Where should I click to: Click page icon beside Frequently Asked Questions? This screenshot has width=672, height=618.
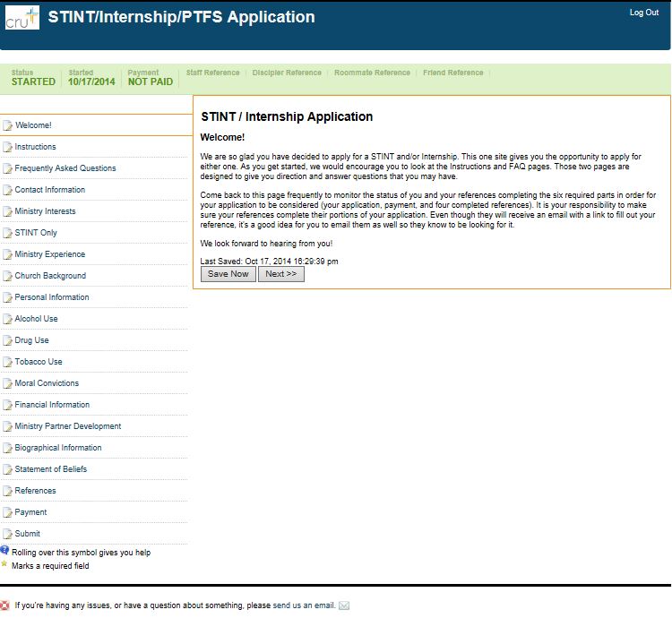[7, 168]
